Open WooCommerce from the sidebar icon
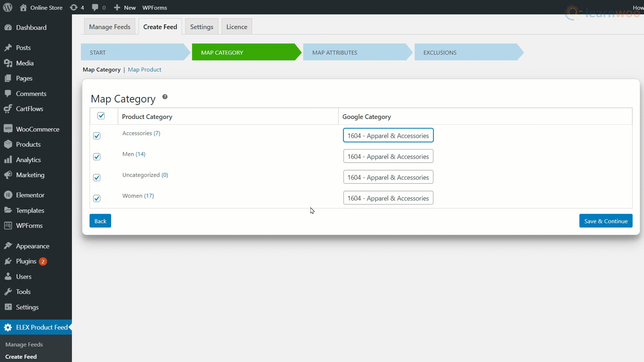Image resolution: width=644 pixels, height=362 pixels. click(x=8, y=129)
